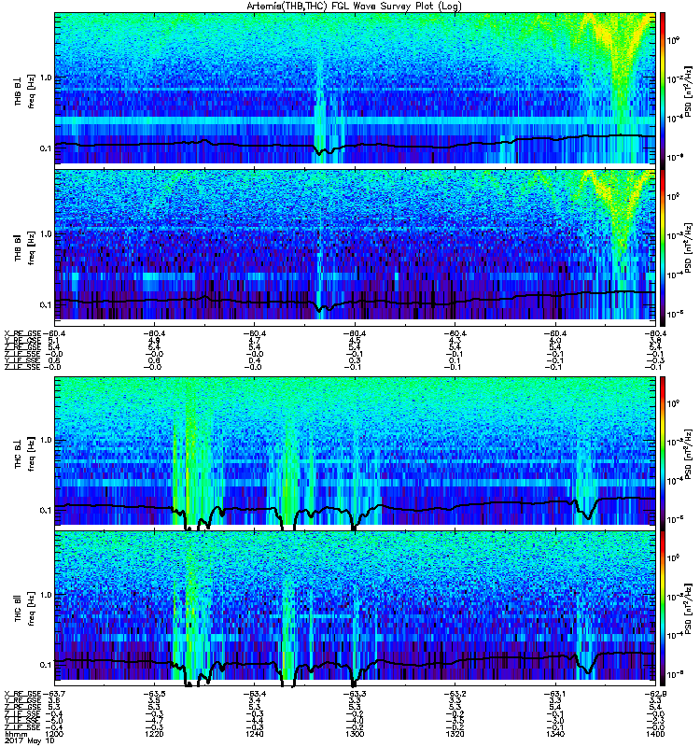Select the 'THC B⊥ freq [Hz]' axis label
This screenshot has height=747, width=700.
point(25,454)
